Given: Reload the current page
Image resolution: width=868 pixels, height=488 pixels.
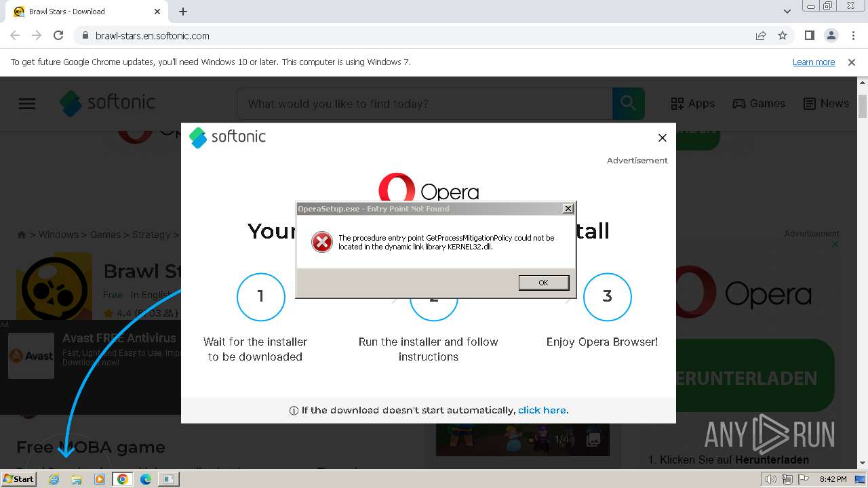Looking at the screenshot, I should click(x=58, y=35).
